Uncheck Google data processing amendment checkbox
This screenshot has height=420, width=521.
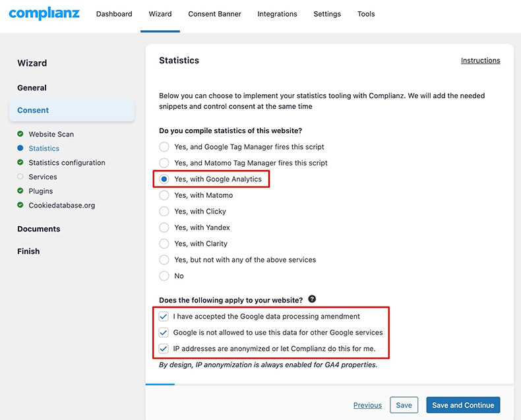(164, 316)
